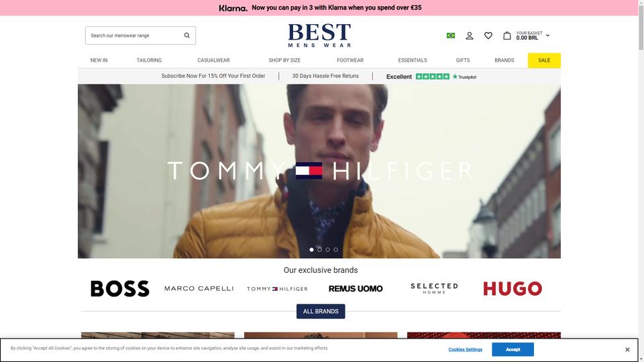Open the New In menu
The width and height of the screenshot is (644, 362).
[x=99, y=60]
